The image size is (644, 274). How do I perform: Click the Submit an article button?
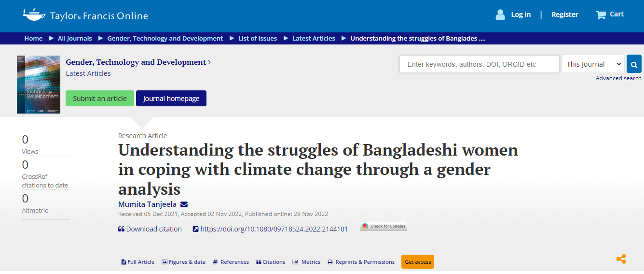100,98
